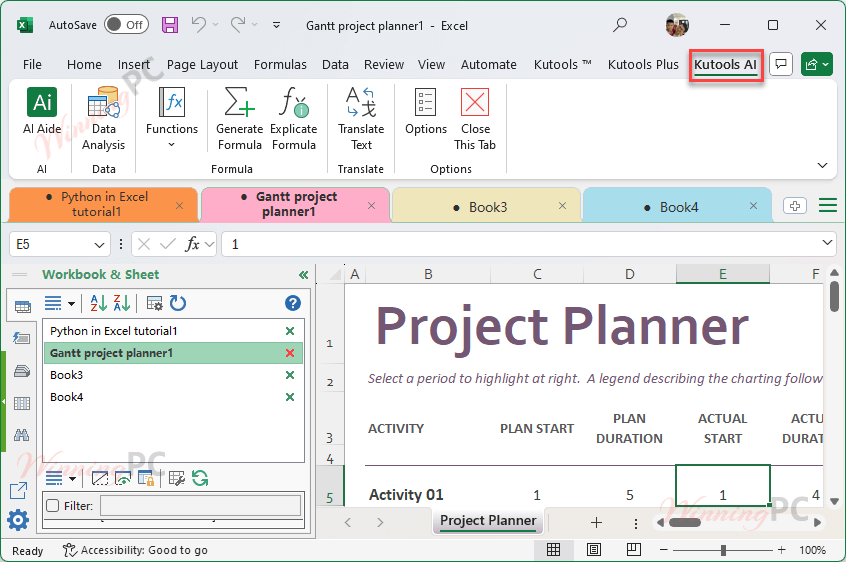Click the Redo arrow in title bar
This screenshot has width=846, height=562.
(238, 24)
